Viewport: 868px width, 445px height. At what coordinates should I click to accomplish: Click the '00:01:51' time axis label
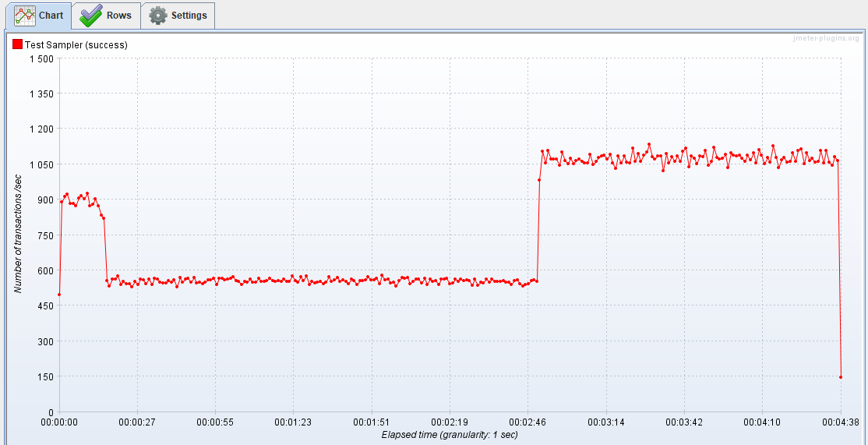(x=372, y=422)
